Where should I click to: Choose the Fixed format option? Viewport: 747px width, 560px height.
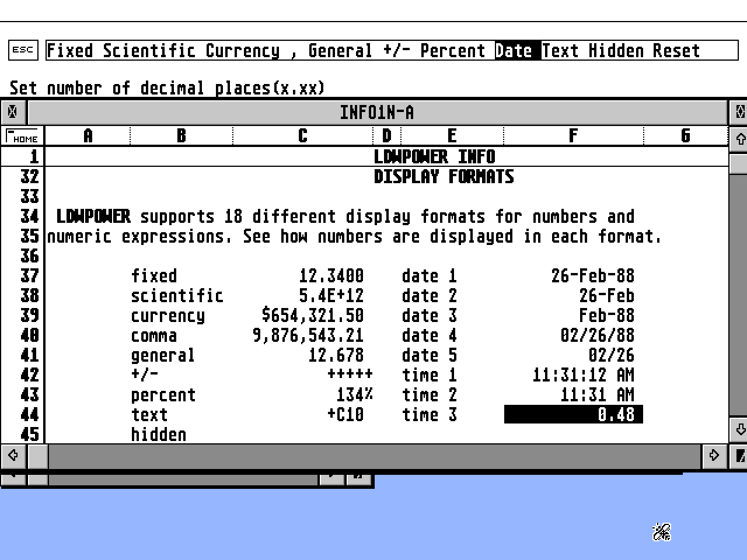[70, 50]
